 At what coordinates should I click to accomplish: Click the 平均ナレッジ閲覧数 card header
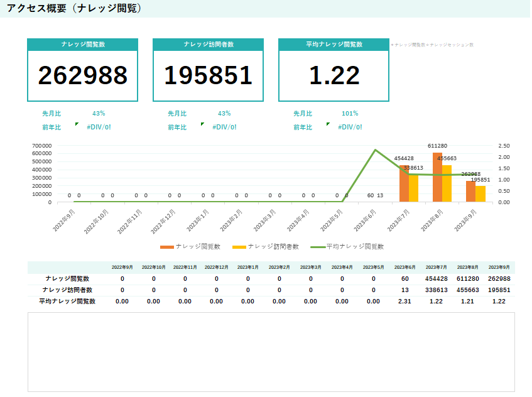pyautogui.click(x=334, y=45)
